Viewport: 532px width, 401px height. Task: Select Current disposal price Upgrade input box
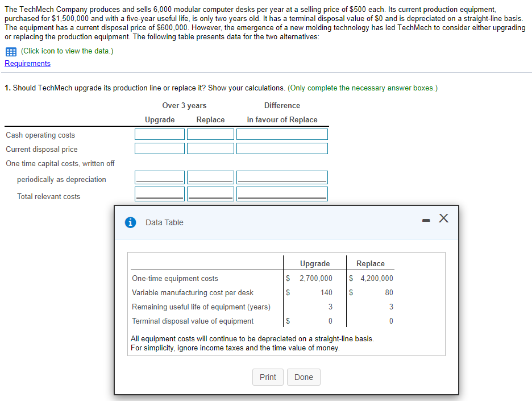[x=160, y=148]
